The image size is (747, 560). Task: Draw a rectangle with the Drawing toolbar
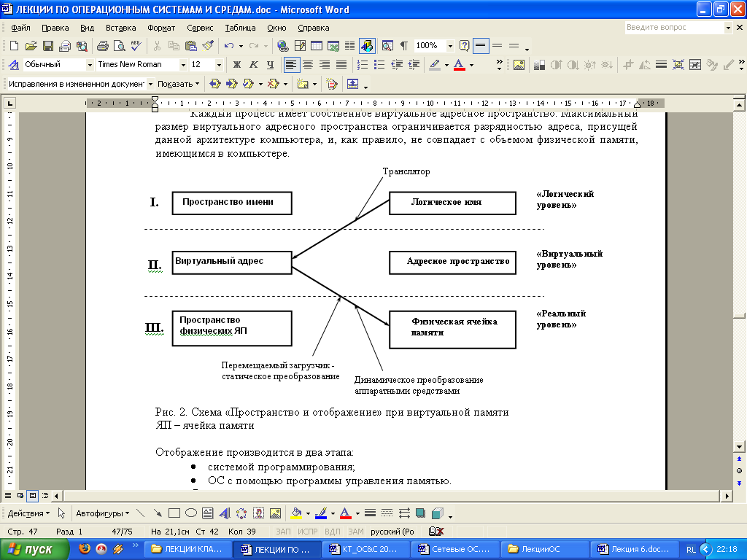pos(174,513)
